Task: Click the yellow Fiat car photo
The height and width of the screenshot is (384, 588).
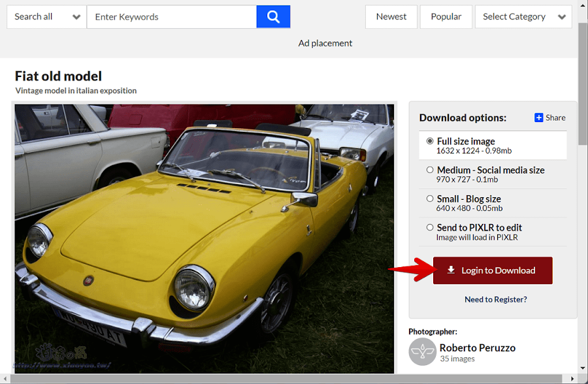Action: click(204, 238)
